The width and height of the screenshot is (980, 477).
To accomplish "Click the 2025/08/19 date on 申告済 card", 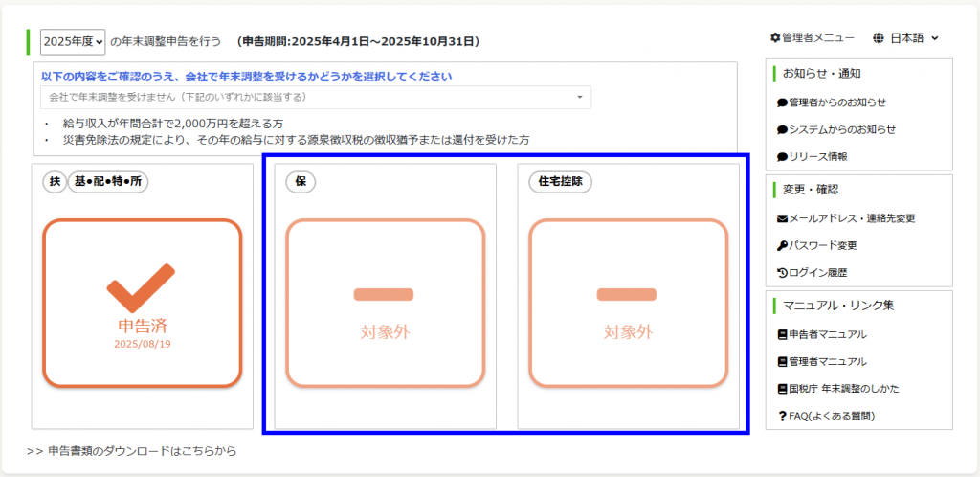I will [142, 344].
